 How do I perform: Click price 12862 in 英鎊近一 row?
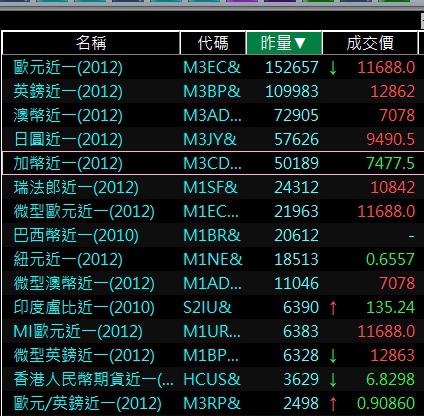pyautogui.click(x=393, y=92)
